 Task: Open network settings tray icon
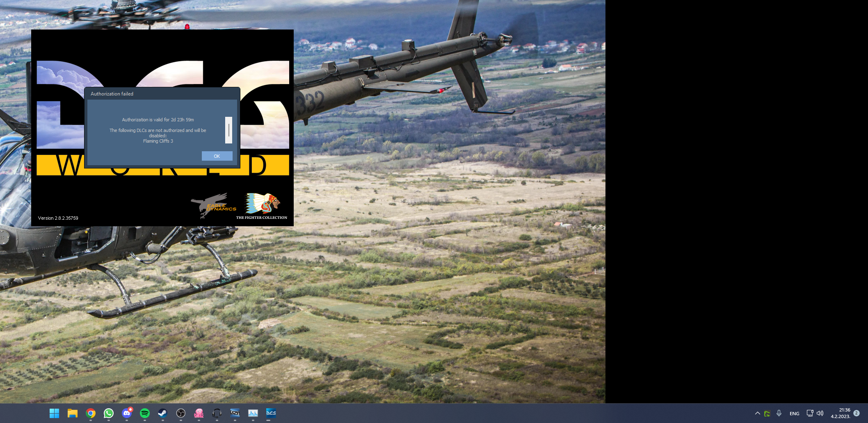tap(810, 413)
